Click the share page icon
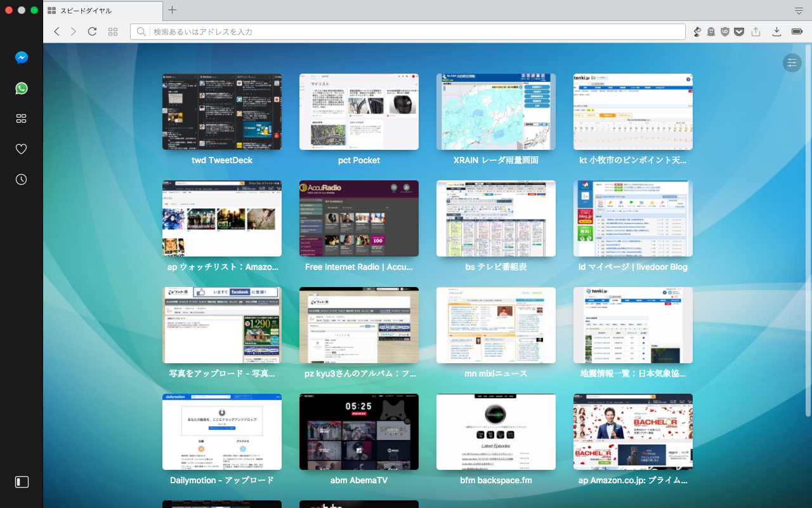This screenshot has width=812, height=508. click(756, 32)
